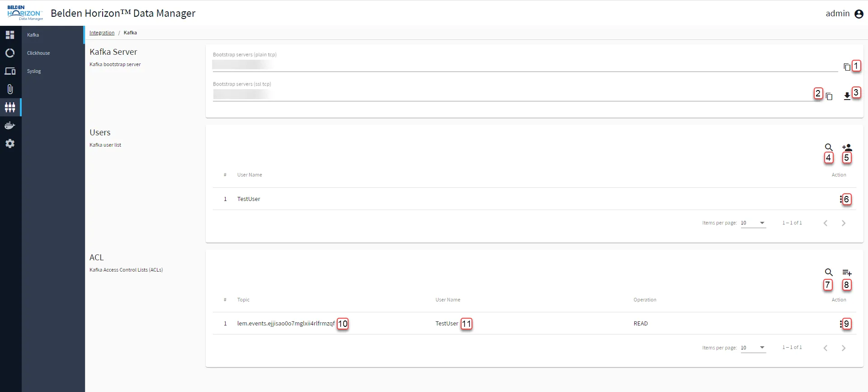Screen dimensions: 868x392
Task: Click the Belden Horizon logo
Action: coord(25,13)
